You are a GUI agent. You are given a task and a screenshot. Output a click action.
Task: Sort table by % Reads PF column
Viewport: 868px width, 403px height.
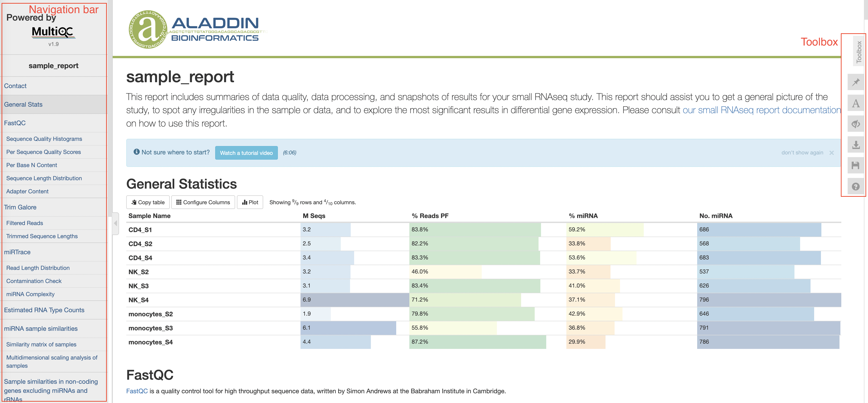click(430, 216)
